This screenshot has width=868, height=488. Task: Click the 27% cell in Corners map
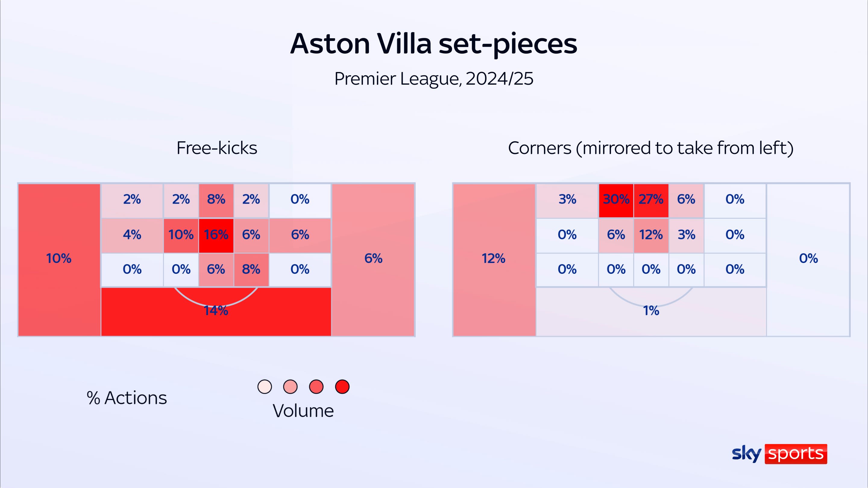[651, 199]
